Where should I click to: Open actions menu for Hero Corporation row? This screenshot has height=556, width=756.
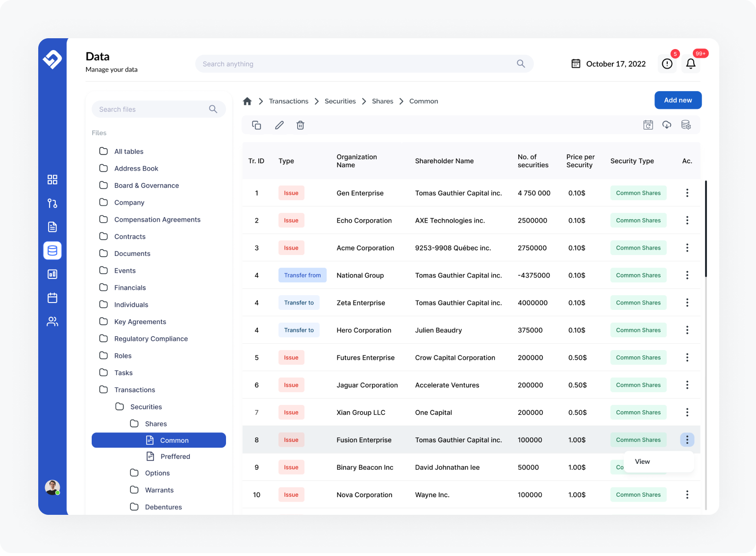(x=687, y=330)
